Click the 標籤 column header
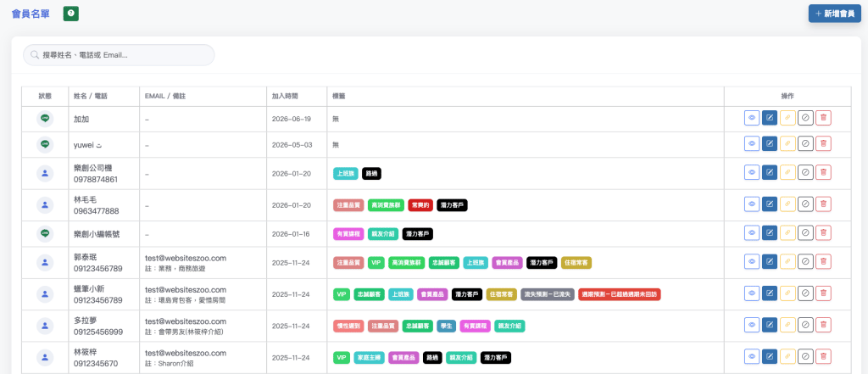Screen dimensions: 868x374 (x=339, y=96)
